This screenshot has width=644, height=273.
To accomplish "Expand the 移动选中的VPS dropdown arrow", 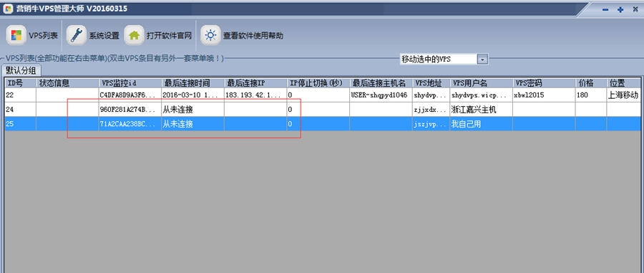I will coord(482,59).
